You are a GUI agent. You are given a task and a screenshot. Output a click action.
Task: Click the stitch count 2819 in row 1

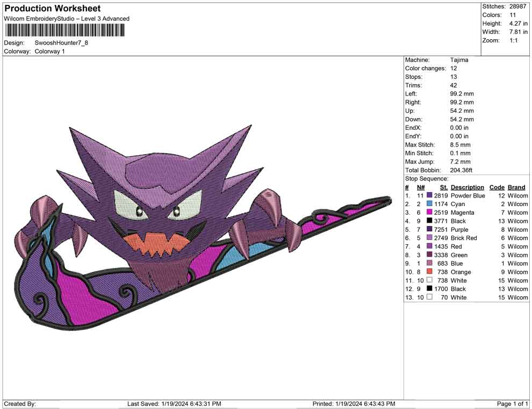coord(441,195)
